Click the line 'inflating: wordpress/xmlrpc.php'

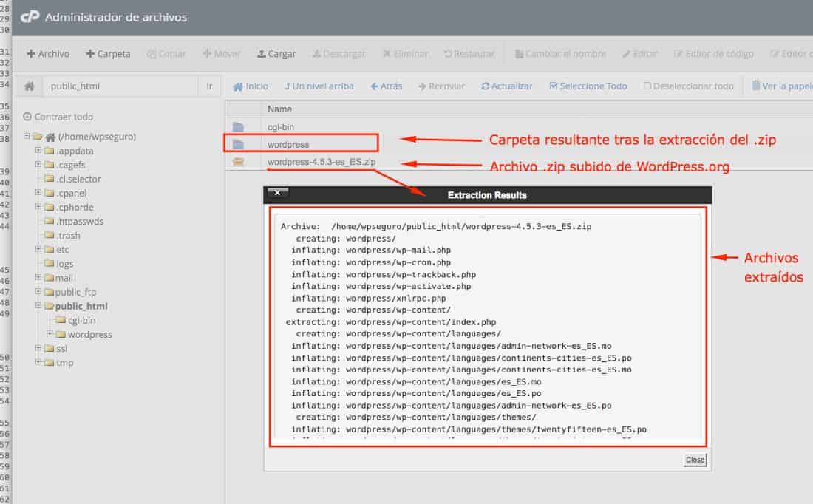click(368, 298)
